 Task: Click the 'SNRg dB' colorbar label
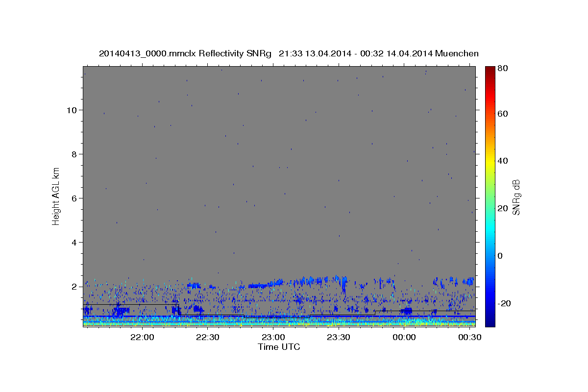click(x=516, y=197)
